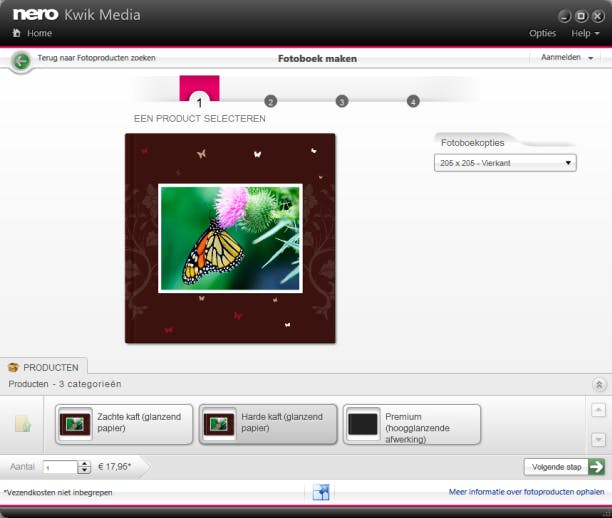Screen dimensions: 612x518
Task: Click the Producten - 3 categorieën label
Action: tap(65, 384)
